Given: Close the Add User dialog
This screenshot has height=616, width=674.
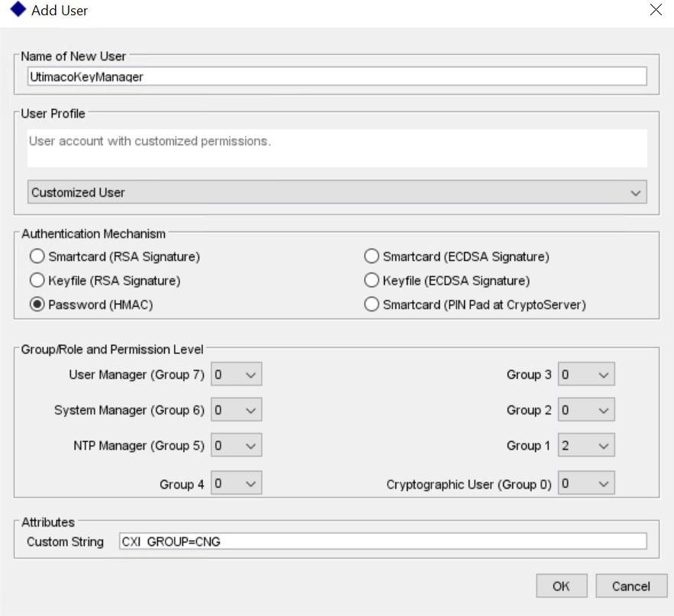Looking at the screenshot, I should (656, 9).
